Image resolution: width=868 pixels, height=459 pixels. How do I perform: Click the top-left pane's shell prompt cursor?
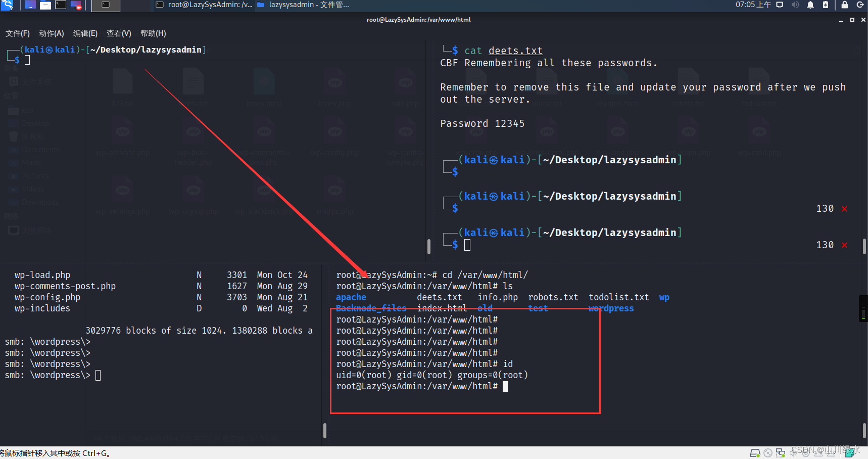(x=27, y=60)
